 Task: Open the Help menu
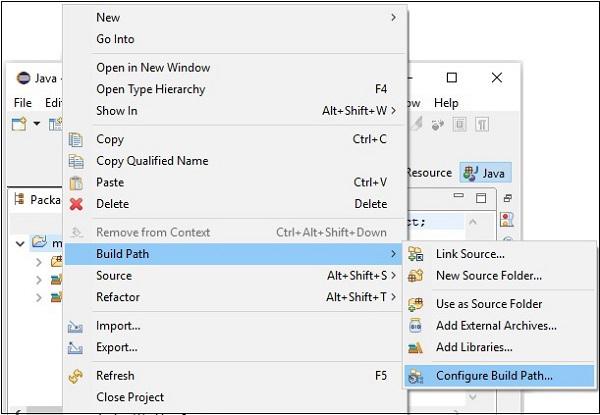point(446,103)
